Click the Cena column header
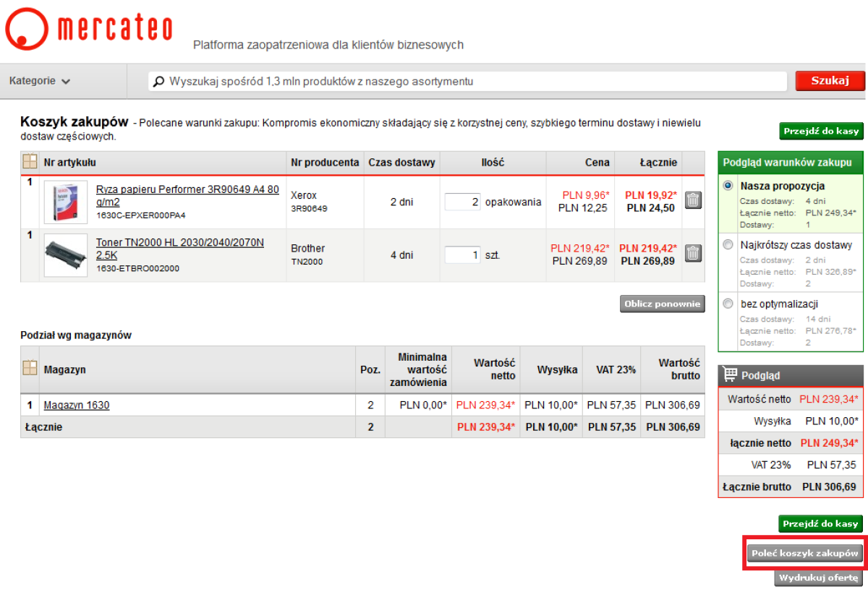868x600 pixels. (597, 162)
